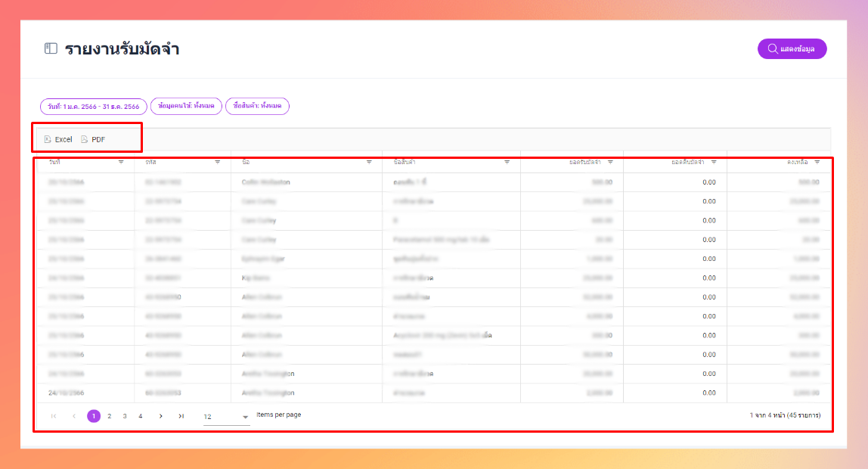The width and height of the screenshot is (868, 469).
Task: Go to the next page of results
Action: 160,416
